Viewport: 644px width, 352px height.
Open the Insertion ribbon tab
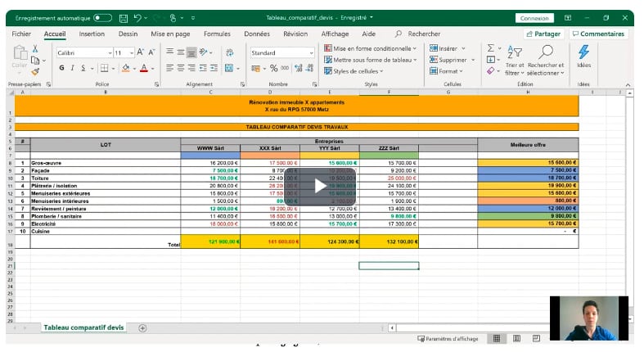pos(92,34)
